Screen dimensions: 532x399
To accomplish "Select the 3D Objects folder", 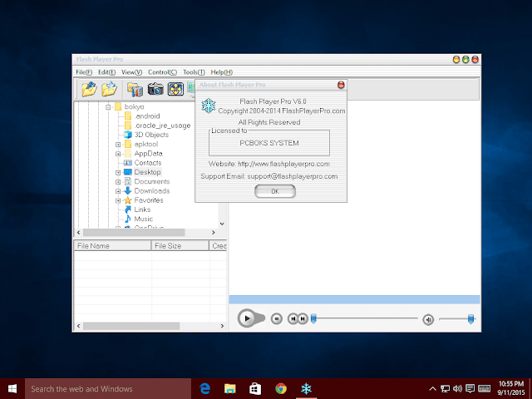I will point(151,135).
